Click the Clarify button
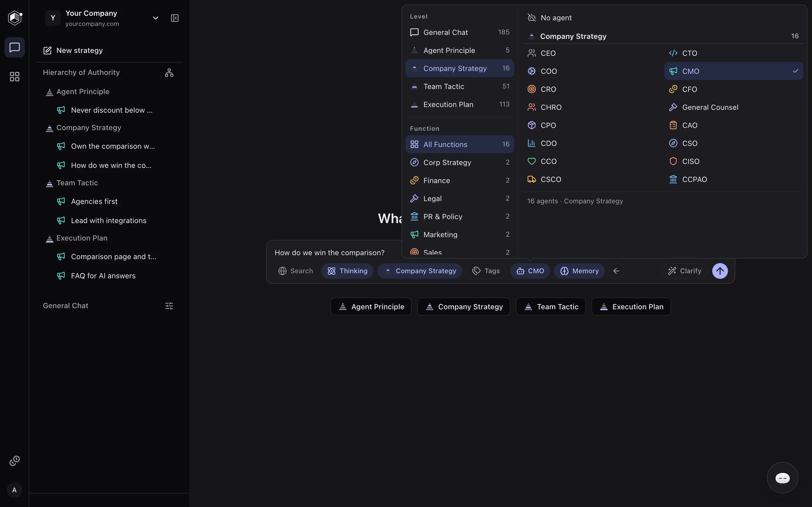The height and width of the screenshot is (507, 812). click(x=684, y=271)
